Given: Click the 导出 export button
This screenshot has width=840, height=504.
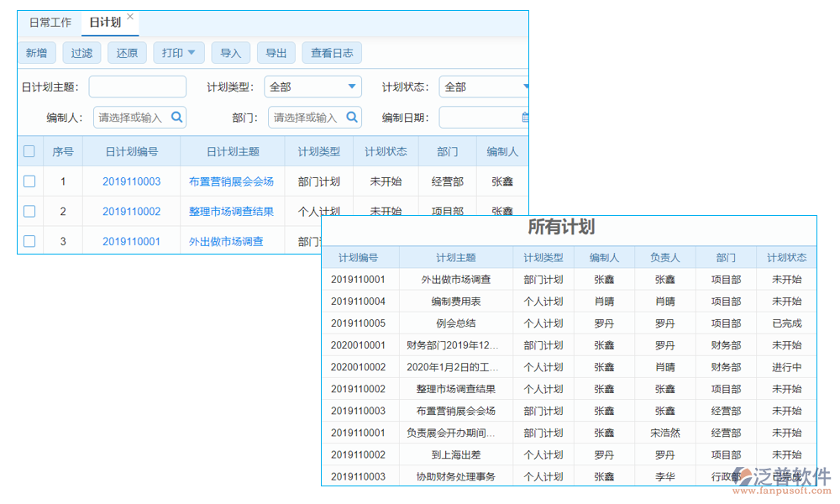Looking at the screenshot, I should click(x=276, y=52).
